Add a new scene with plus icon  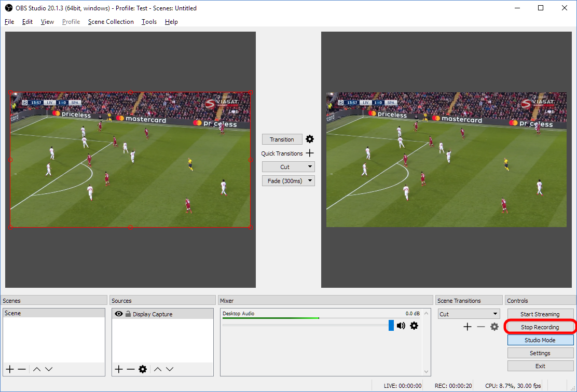[10, 369]
